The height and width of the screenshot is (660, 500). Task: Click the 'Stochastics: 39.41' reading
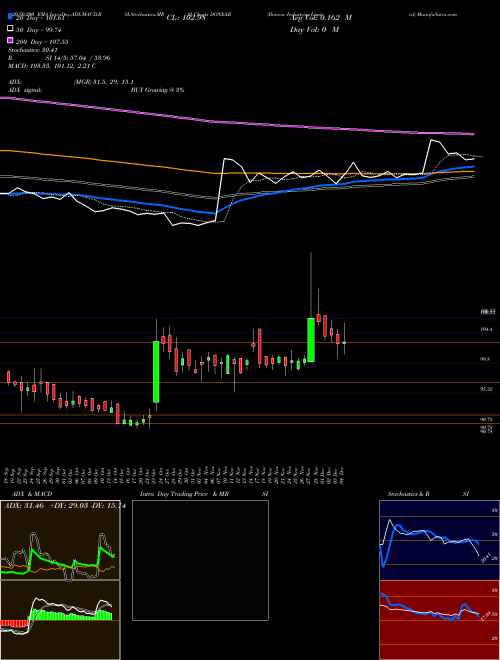[x=33, y=50]
